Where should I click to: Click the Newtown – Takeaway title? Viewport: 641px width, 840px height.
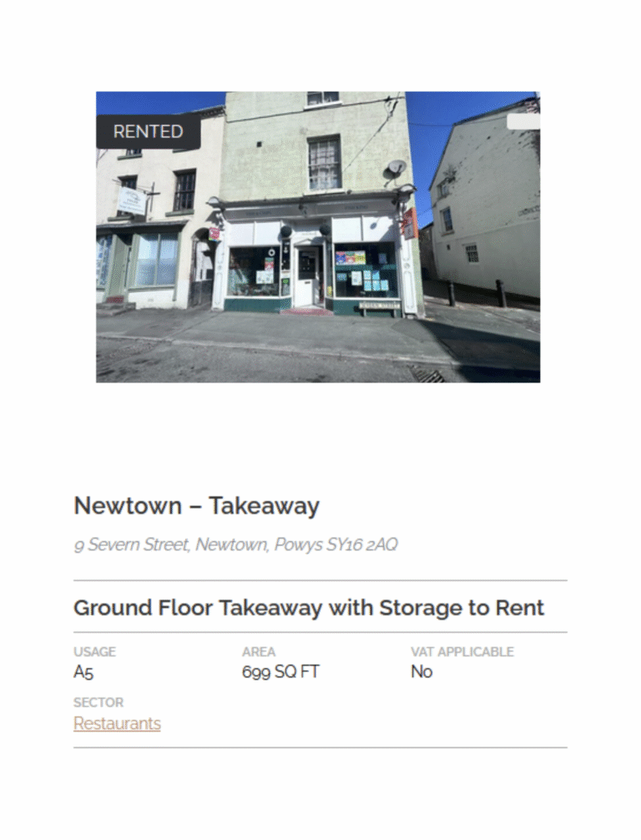196,506
